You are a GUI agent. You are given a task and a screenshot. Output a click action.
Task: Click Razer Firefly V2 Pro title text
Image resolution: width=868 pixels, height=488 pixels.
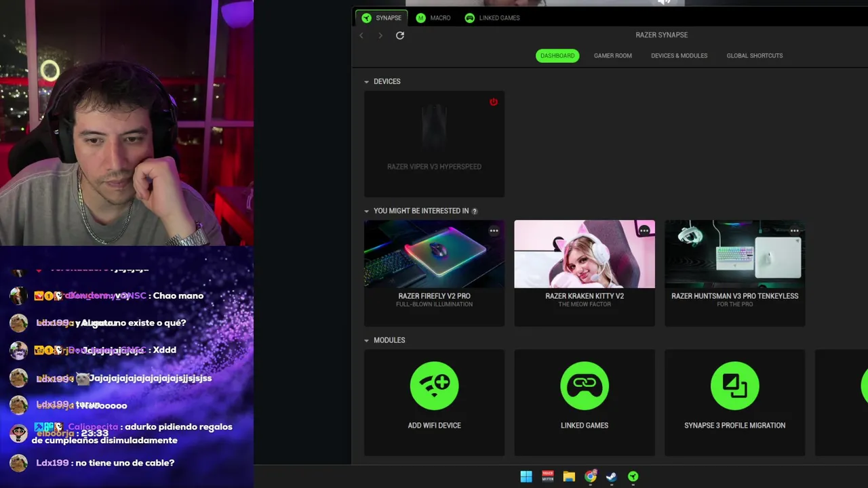coord(434,296)
